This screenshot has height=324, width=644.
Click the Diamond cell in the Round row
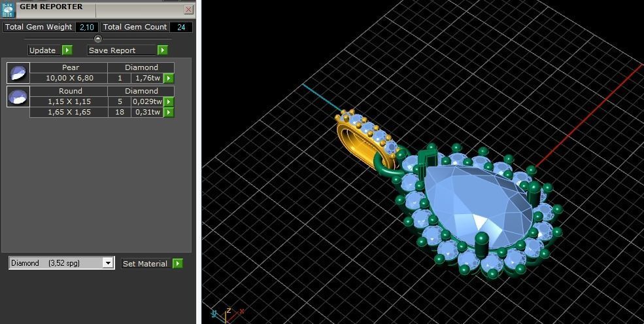point(141,91)
